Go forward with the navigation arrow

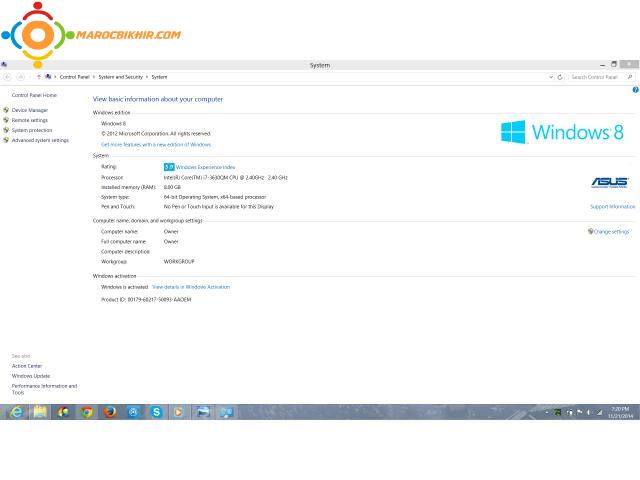pos(20,77)
